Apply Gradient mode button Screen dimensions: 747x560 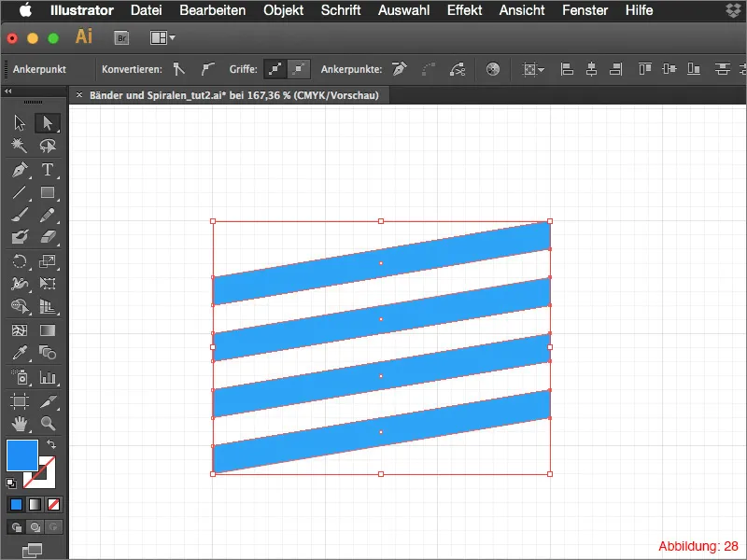[x=35, y=504]
